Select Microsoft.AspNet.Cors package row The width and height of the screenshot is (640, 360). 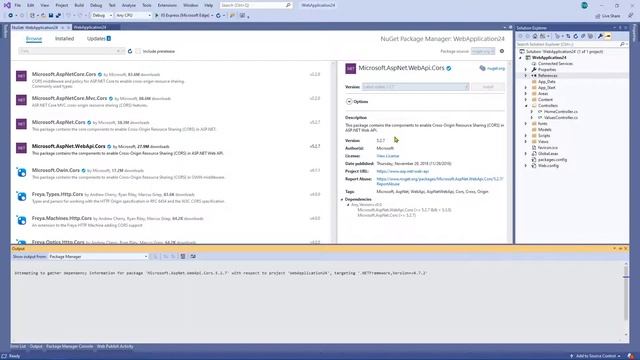click(x=171, y=126)
